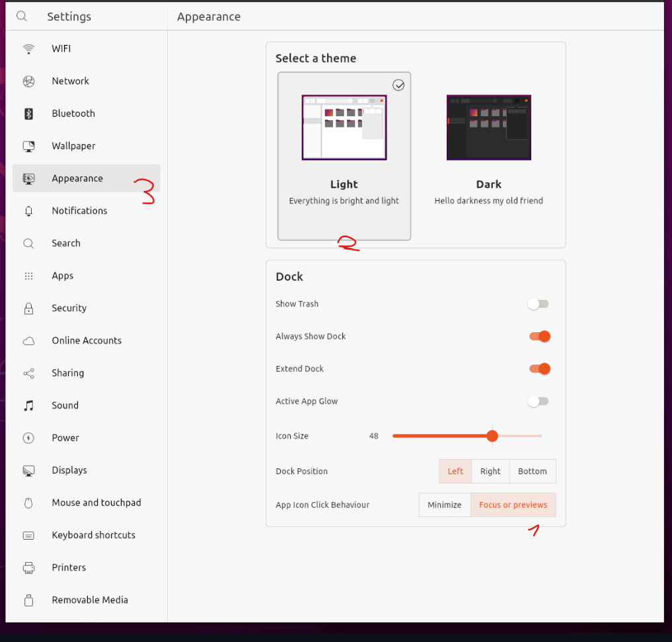Image resolution: width=672 pixels, height=642 pixels.
Task: Set Dock Position to Right
Action: pos(491,471)
